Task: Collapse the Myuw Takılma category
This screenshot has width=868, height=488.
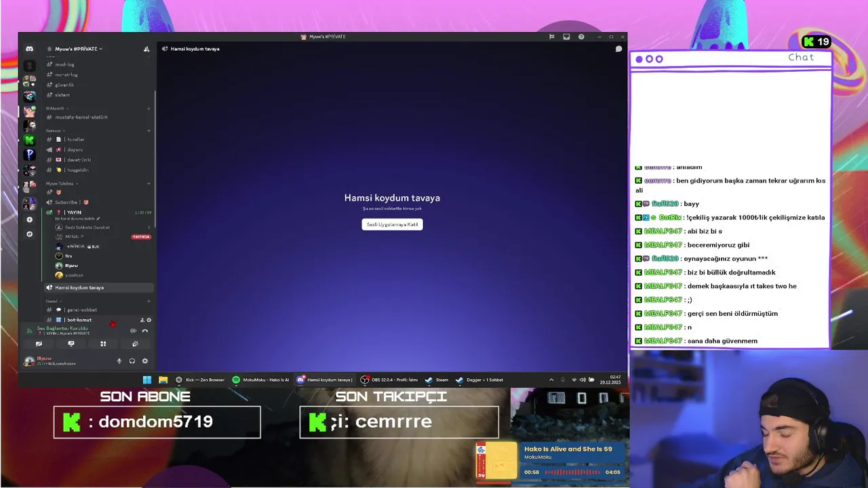Action: [62, 184]
